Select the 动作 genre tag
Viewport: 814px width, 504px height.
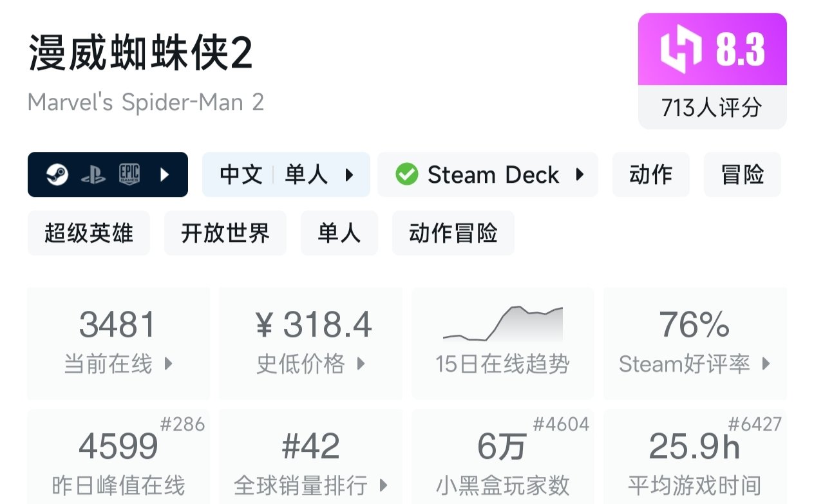click(650, 174)
